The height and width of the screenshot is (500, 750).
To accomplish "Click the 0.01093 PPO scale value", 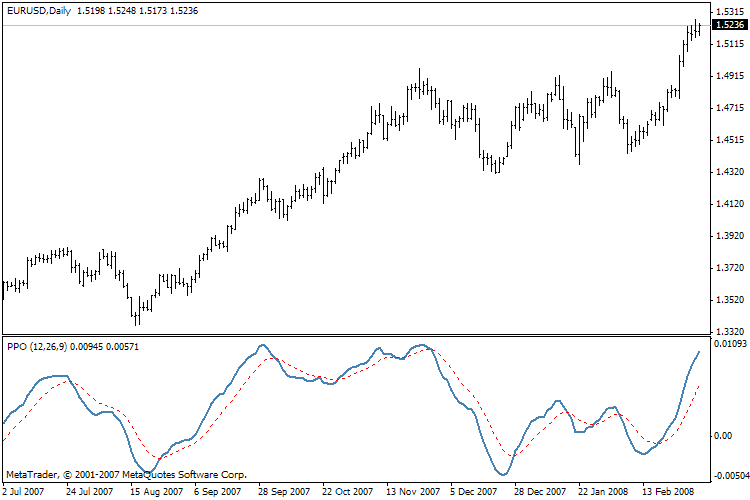I will tap(729, 345).
